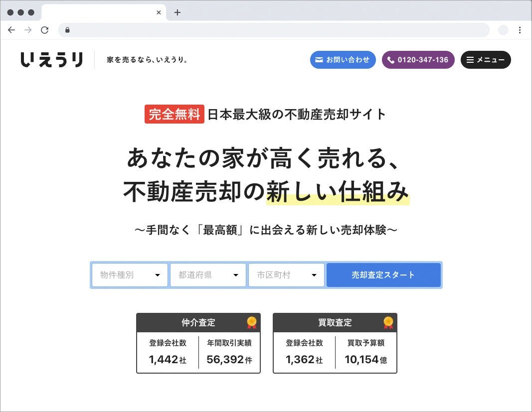Go back with the browser back arrow
This screenshot has width=532, height=412.
pos(11,30)
